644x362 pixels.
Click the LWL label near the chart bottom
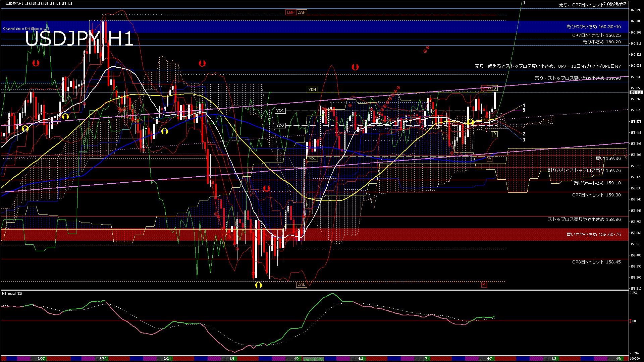point(301,284)
